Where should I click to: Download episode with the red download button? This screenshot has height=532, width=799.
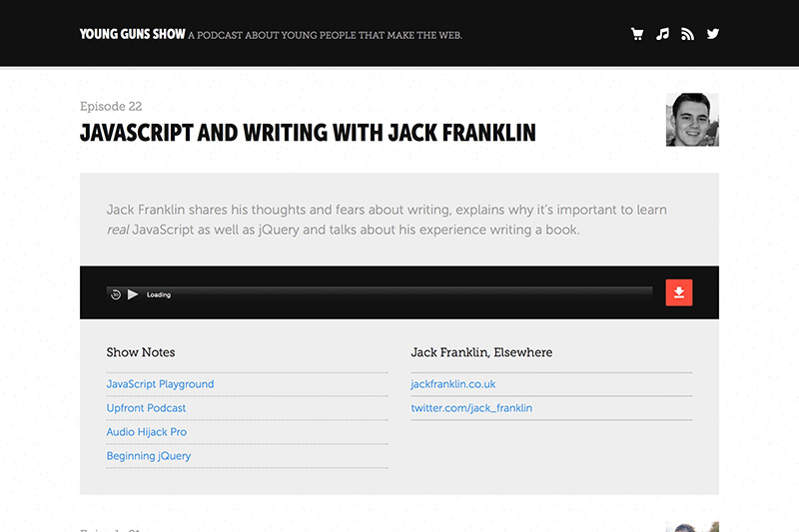coord(679,292)
